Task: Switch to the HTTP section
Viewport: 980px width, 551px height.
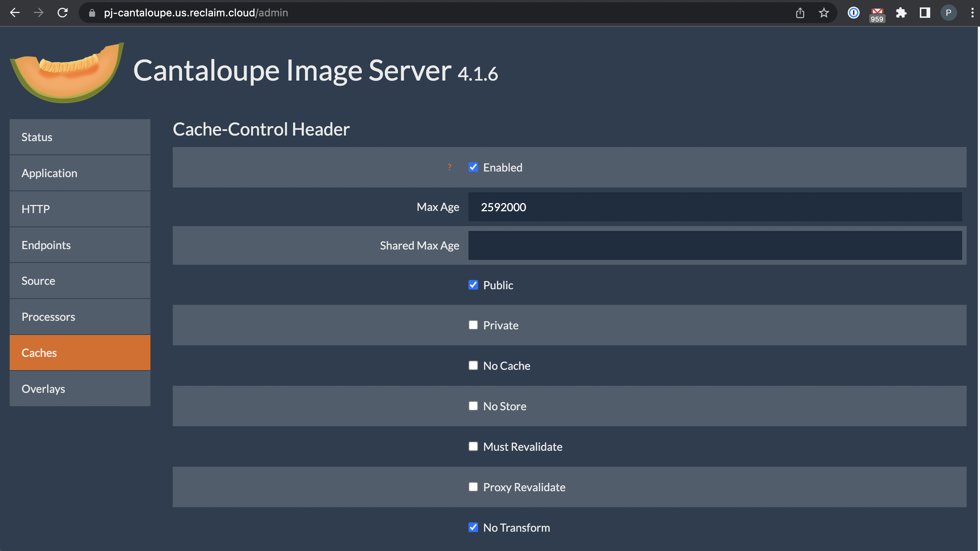Action: tap(80, 209)
